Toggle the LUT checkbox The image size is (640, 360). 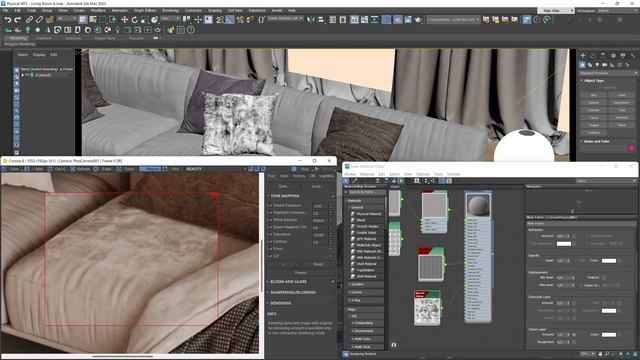(x=270, y=256)
